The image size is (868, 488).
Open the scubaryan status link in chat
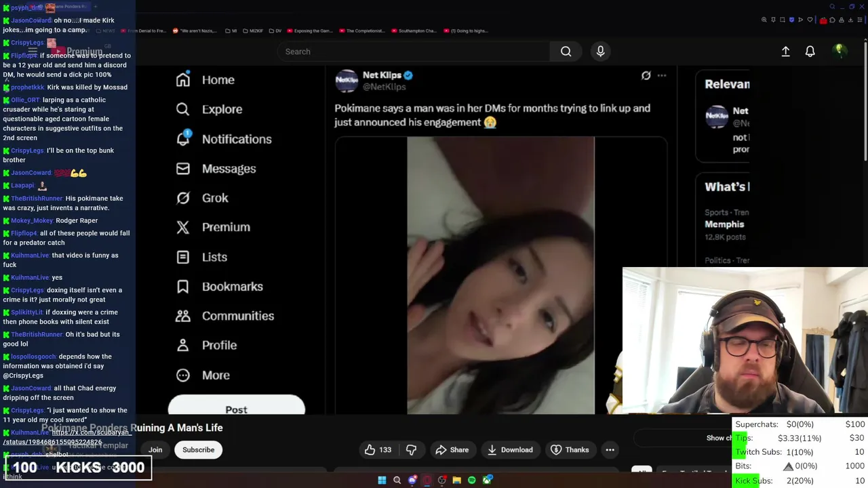point(67,437)
